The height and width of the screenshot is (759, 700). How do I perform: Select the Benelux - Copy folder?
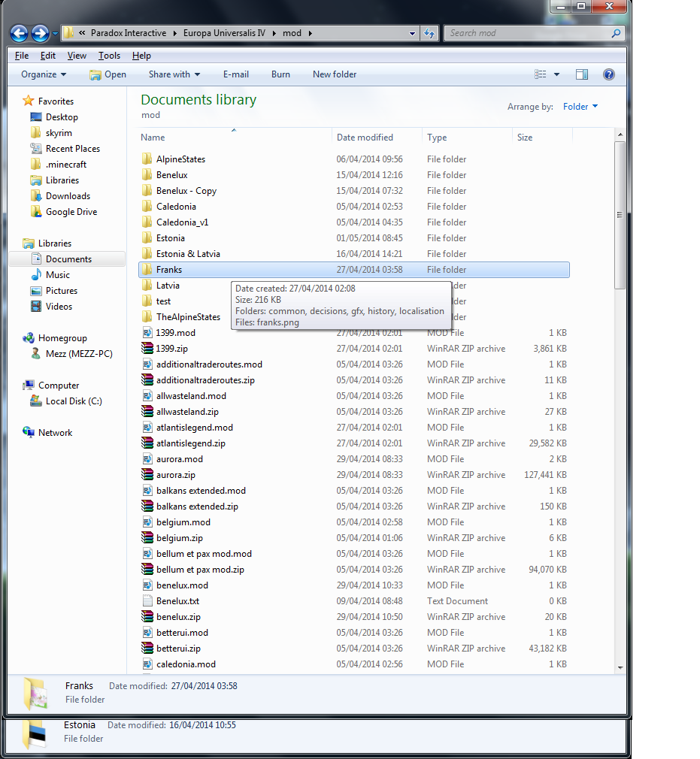point(186,191)
